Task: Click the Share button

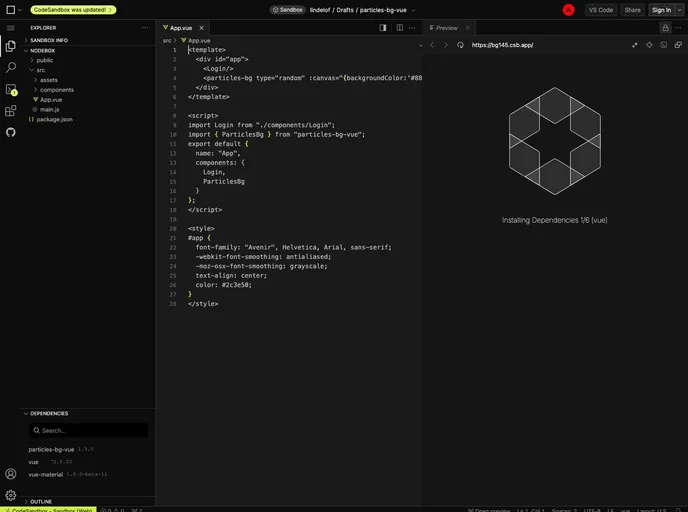Action: 632,10
